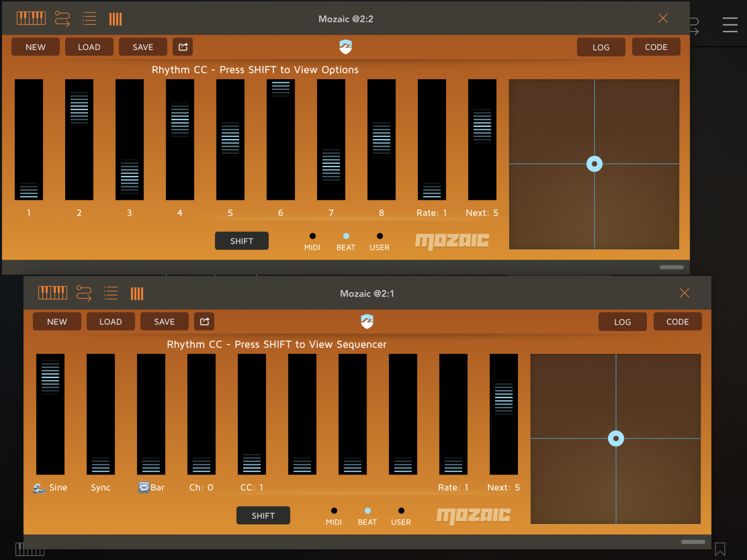Open keyboard icon in Mozaic @2:1 window
The height and width of the screenshot is (560, 747).
point(53,293)
